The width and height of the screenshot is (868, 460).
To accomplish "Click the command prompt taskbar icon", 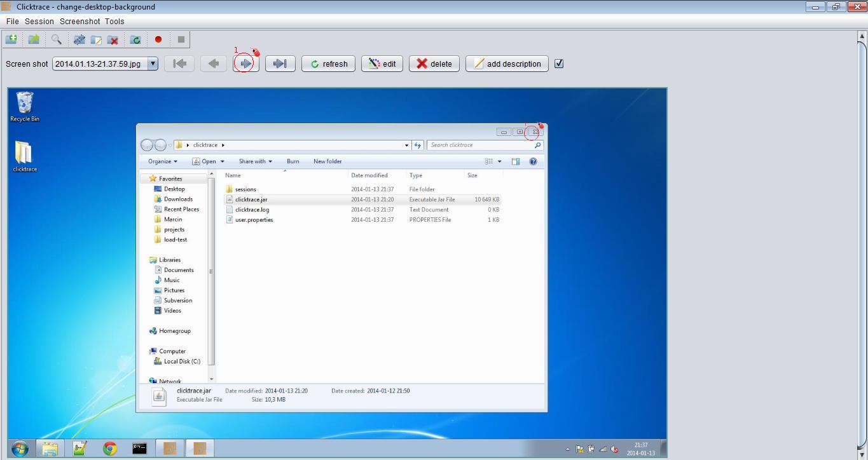I will pyautogui.click(x=139, y=449).
